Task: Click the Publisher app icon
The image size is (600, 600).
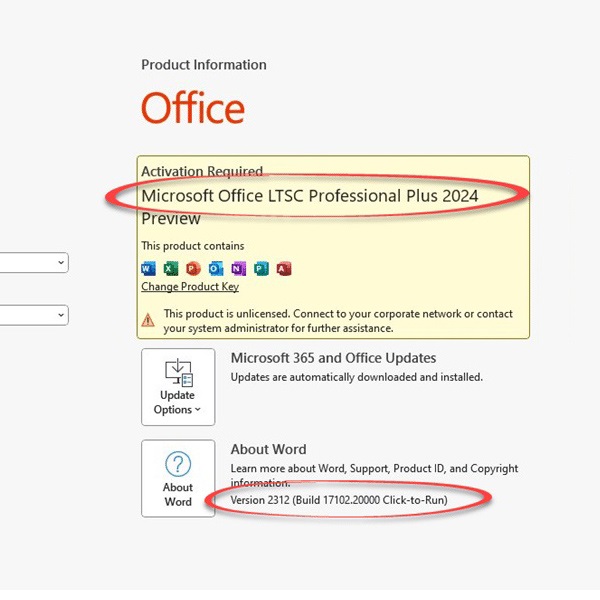Action: pyautogui.click(x=261, y=269)
